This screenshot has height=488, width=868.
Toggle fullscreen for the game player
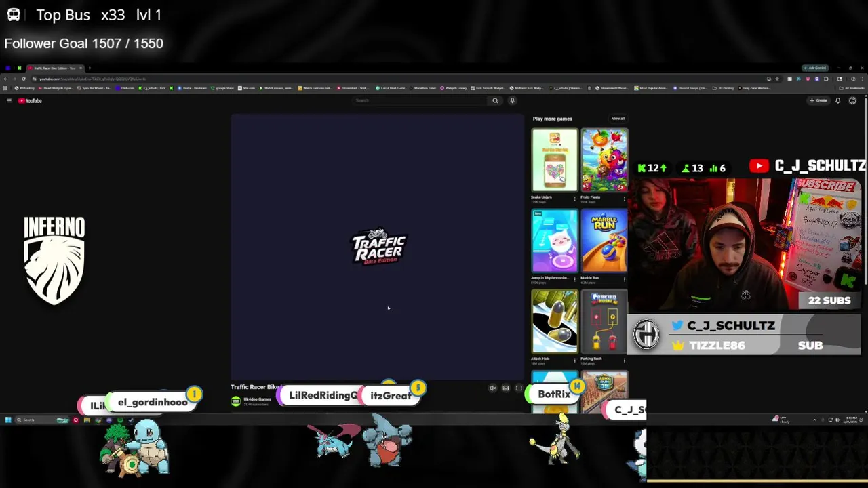(519, 388)
